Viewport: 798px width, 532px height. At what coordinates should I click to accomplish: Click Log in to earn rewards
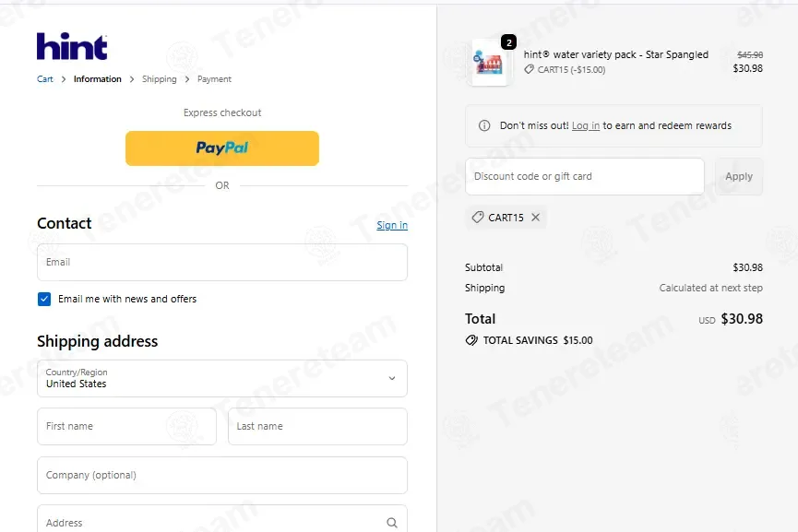coord(586,125)
